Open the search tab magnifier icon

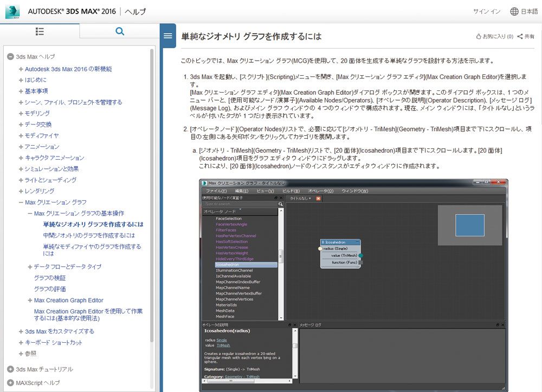120,31
